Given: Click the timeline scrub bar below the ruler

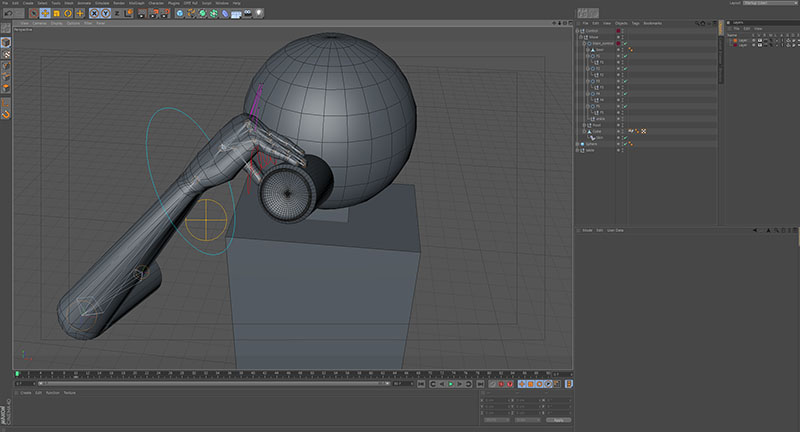Looking at the screenshot, I should 214,384.
